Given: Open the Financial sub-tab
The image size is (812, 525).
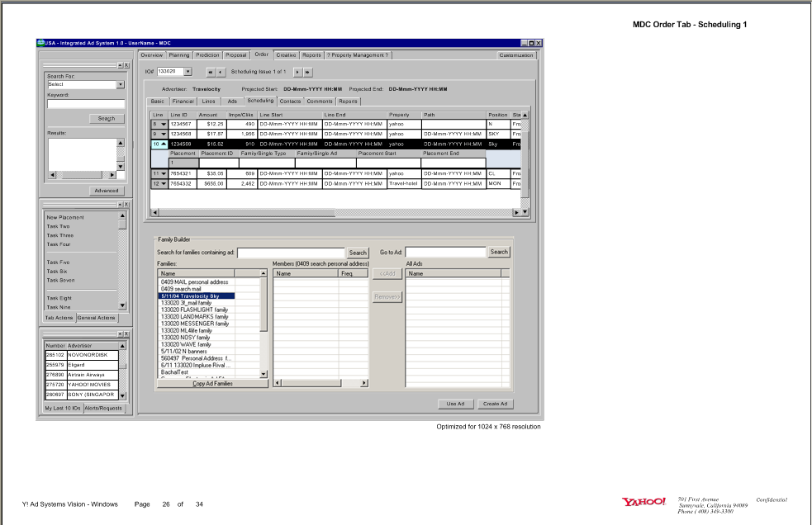Looking at the screenshot, I should pyautogui.click(x=183, y=102).
